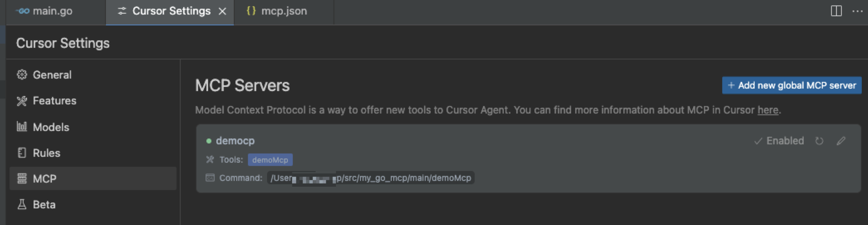The height and width of the screenshot is (225, 868).
Task: Click the demoMcp tool badge
Action: (270, 160)
